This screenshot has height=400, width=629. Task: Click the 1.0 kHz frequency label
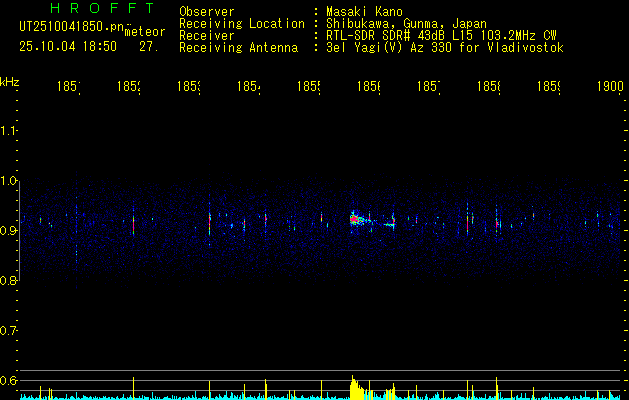(8, 181)
